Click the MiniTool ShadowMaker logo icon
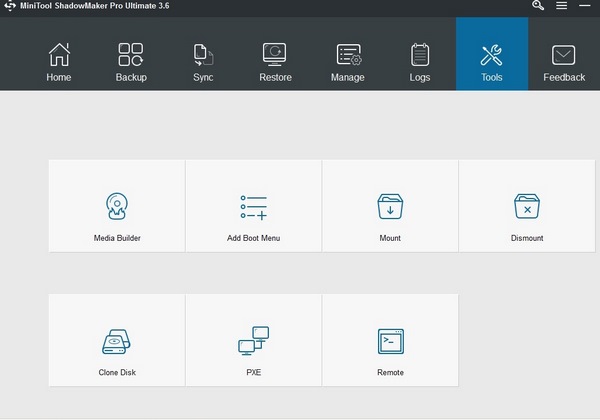The height and width of the screenshot is (420, 600). point(10,6)
